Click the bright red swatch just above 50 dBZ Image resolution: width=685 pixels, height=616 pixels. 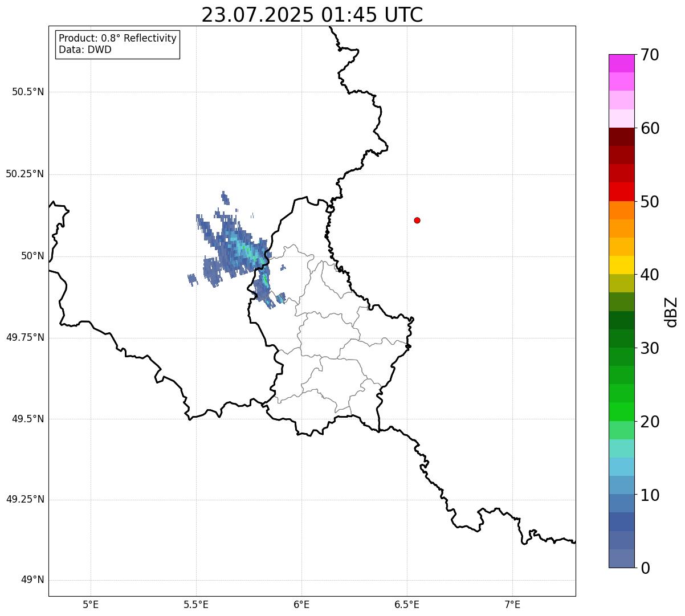tap(622, 192)
